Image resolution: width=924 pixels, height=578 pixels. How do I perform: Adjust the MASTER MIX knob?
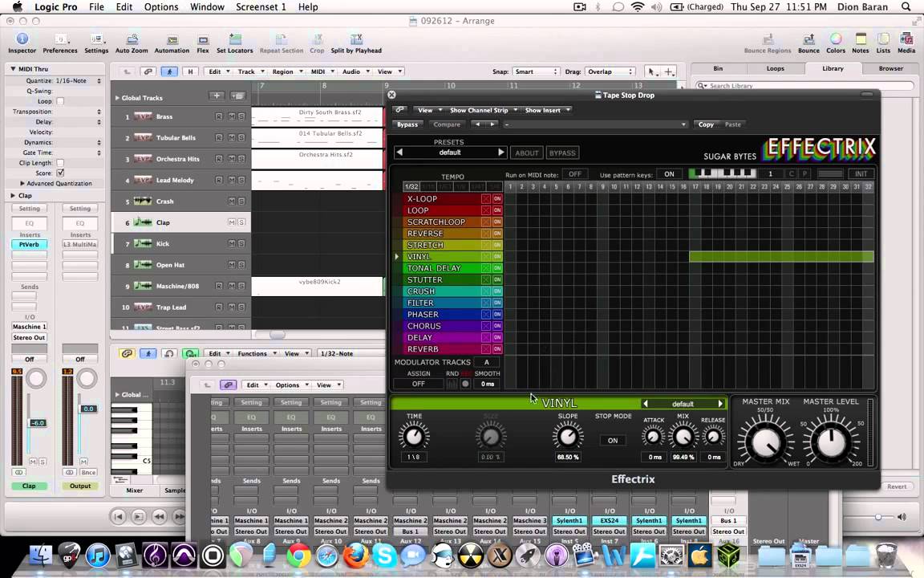[x=765, y=442]
